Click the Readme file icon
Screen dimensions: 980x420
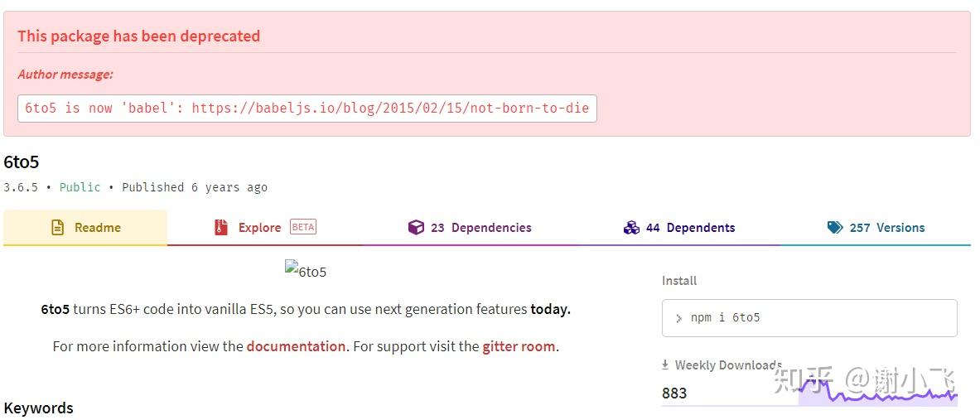(x=57, y=228)
